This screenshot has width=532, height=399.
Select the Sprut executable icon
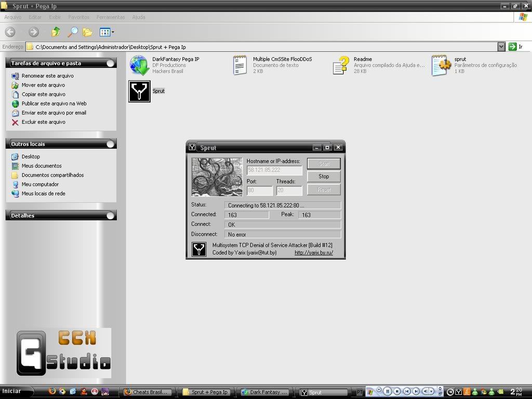[x=139, y=91]
